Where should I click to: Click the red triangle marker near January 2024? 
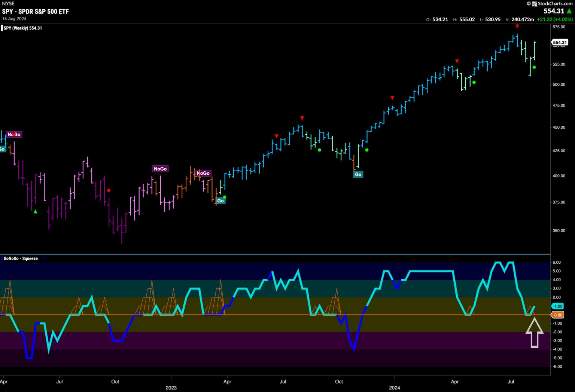pyautogui.click(x=392, y=98)
